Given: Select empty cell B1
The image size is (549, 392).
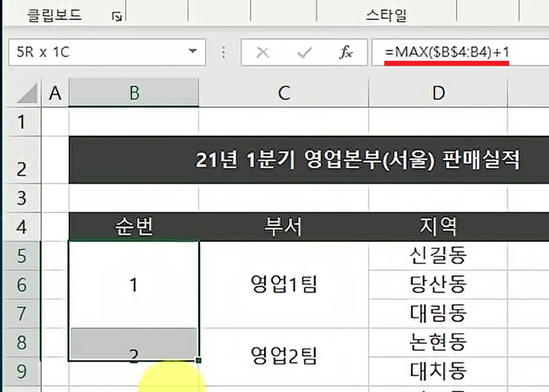Looking at the screenshot, I should 134,122.
